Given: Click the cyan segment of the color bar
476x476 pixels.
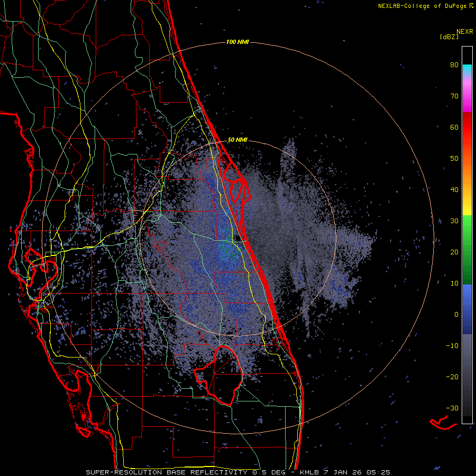Looking at the screenshot, I should [x=467, y=69].
